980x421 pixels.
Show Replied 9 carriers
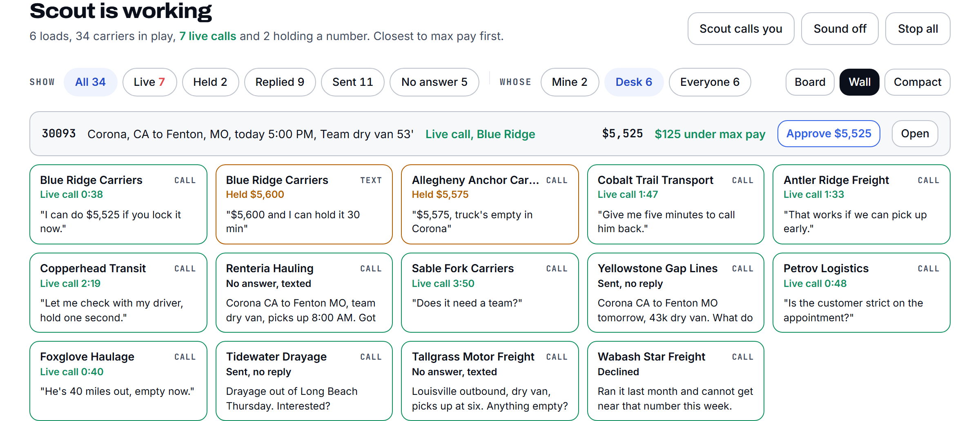point(280,82)
